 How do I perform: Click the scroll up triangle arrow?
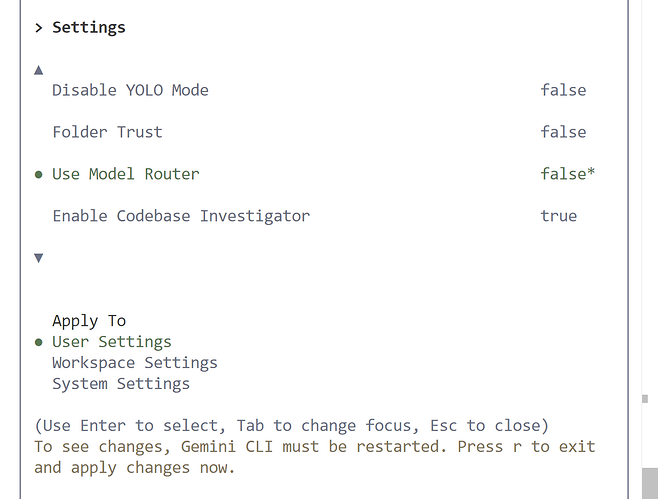coord(39,70)
